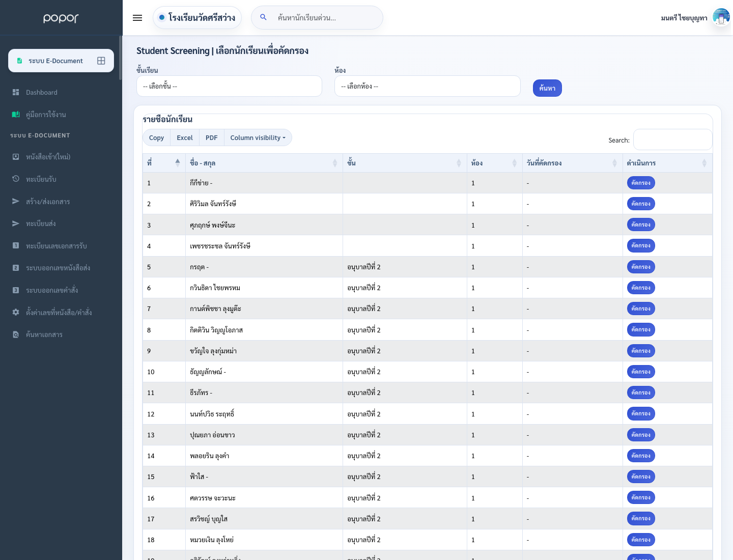The width and height of the screenshot is (733, 560).
Task: Expand the ชั้นเรียน class dropdown
Action: [229, 86]
